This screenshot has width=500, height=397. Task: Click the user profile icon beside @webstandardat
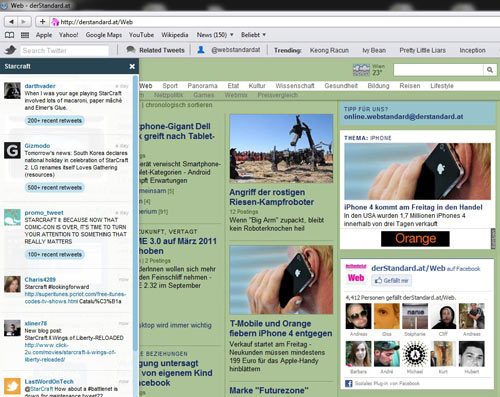(x=201, y=50)
